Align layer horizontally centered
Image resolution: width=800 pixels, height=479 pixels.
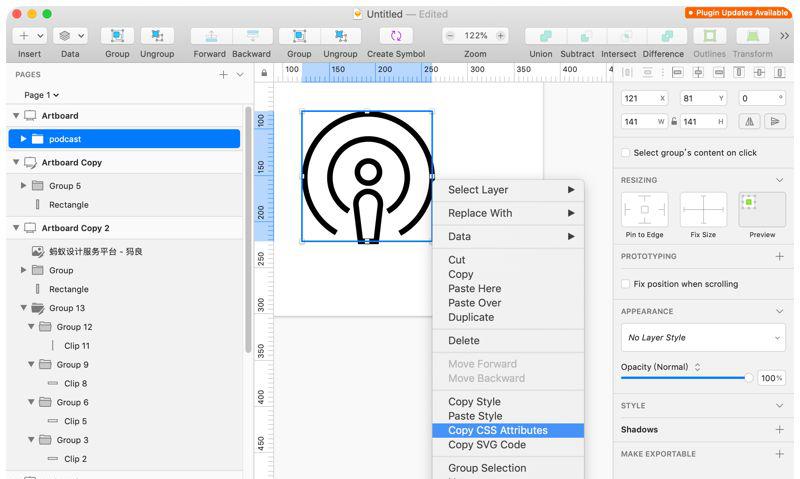click(698, 72)
